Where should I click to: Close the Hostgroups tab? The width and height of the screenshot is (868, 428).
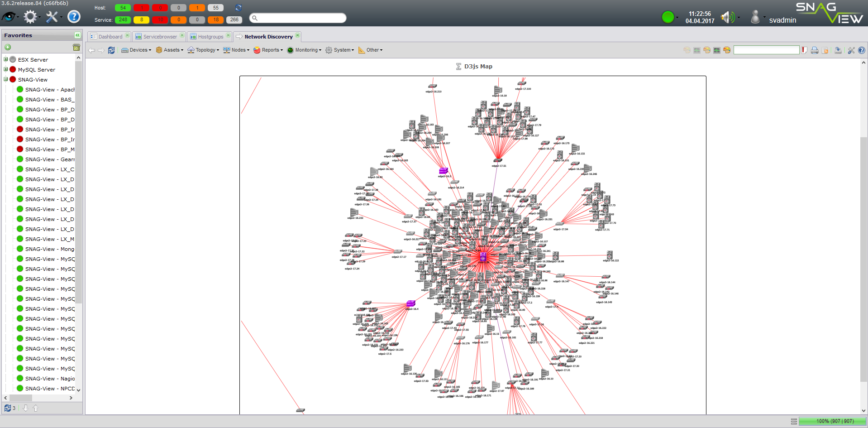pos(228,35)
